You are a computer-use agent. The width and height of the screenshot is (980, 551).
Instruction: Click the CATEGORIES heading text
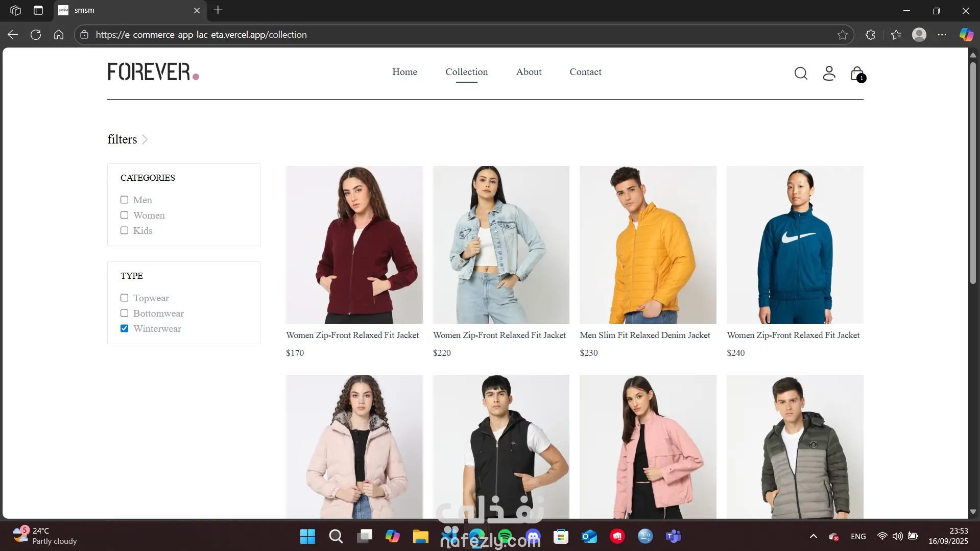click(148, 178)
